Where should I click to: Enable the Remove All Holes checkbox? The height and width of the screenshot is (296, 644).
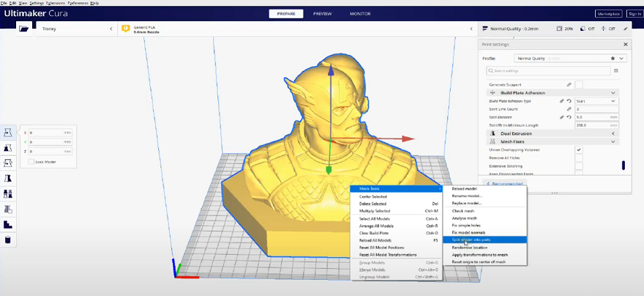pos(579,158)
